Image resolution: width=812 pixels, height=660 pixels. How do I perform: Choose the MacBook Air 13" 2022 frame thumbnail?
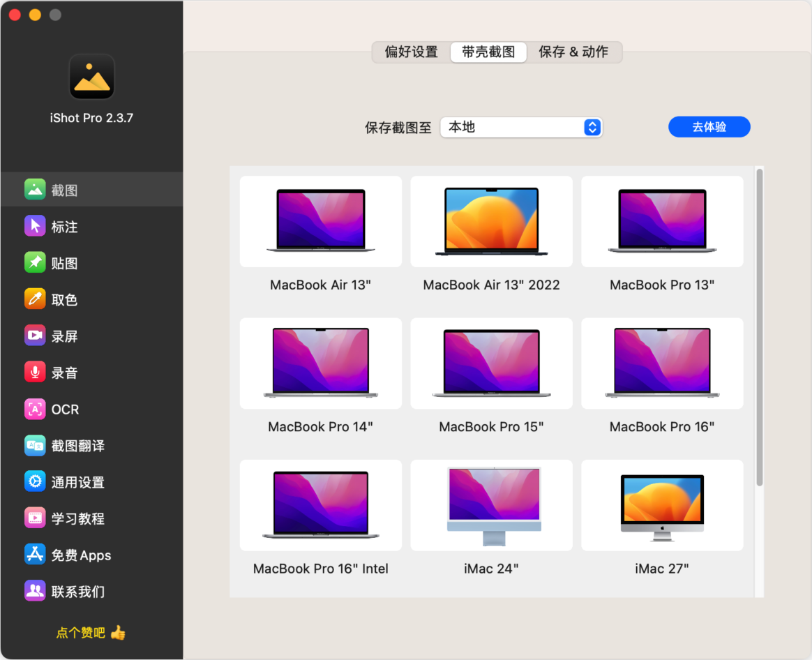[491, 221]
